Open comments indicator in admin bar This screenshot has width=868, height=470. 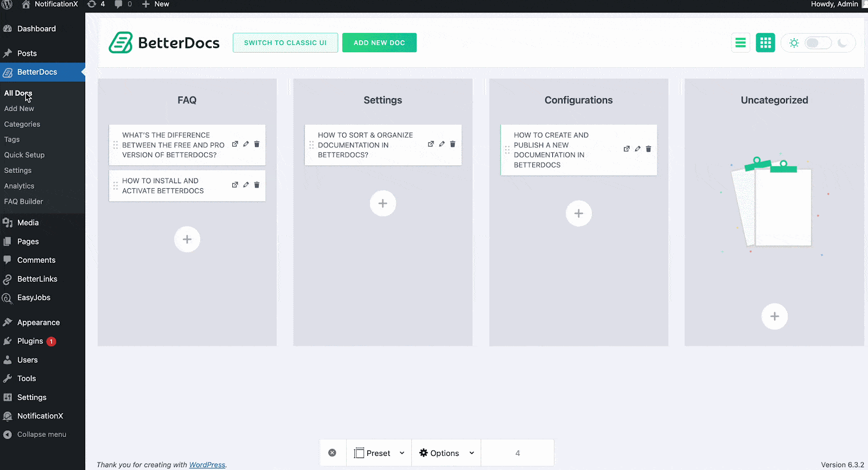[x=123, y=4]
